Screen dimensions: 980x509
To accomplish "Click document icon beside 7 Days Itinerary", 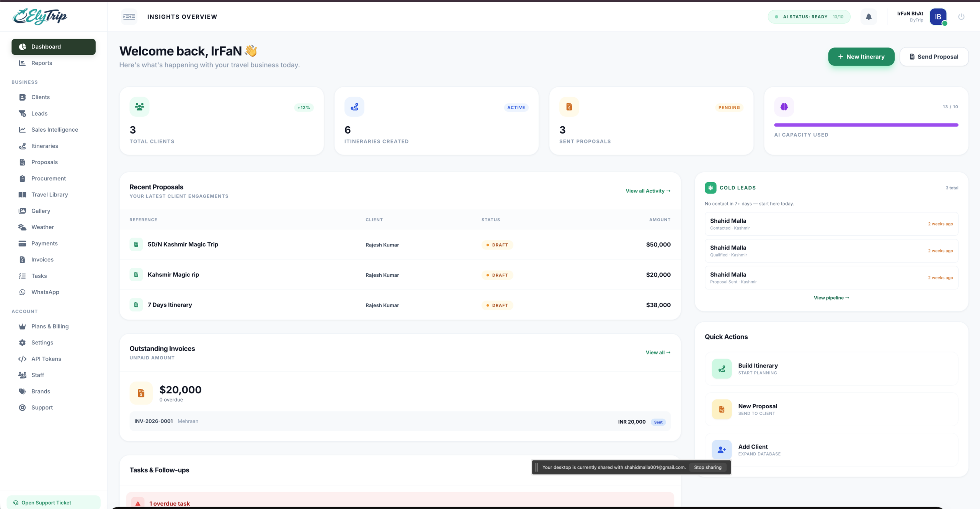I will coord(136,305).
